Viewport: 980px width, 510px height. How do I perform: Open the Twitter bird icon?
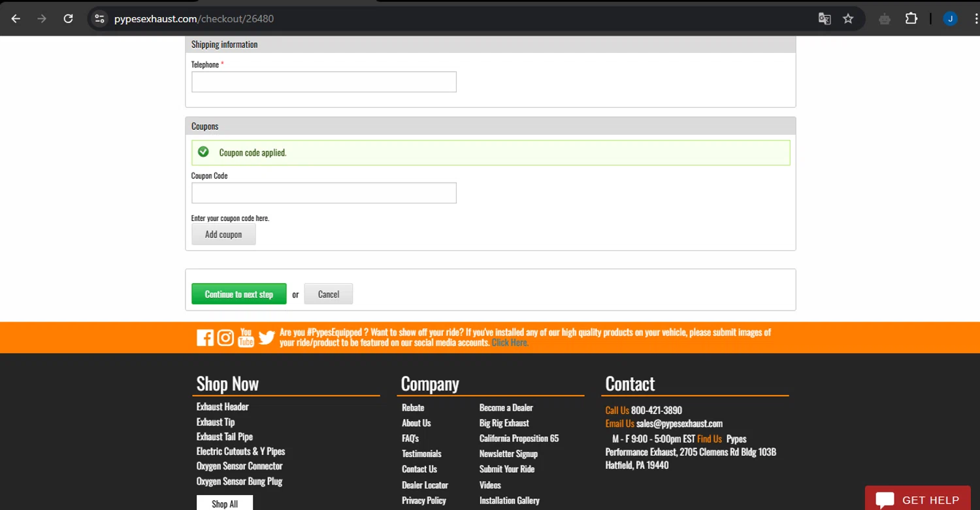267,337
